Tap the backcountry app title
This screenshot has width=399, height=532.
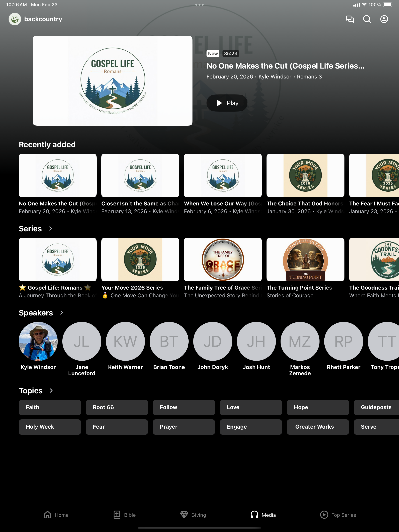pyautogui.click(x=43, y=19)
